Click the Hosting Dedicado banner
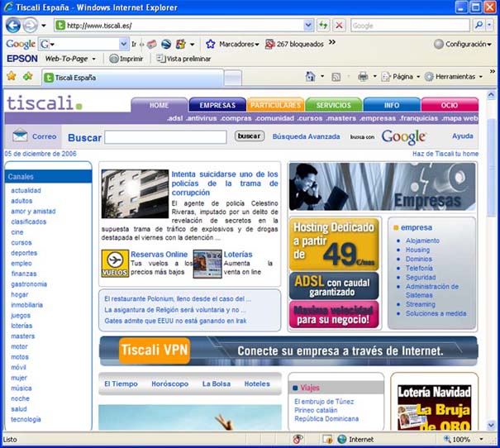This screenshot has height=448, width=500. pyautogui.click(x=334, y=244)
